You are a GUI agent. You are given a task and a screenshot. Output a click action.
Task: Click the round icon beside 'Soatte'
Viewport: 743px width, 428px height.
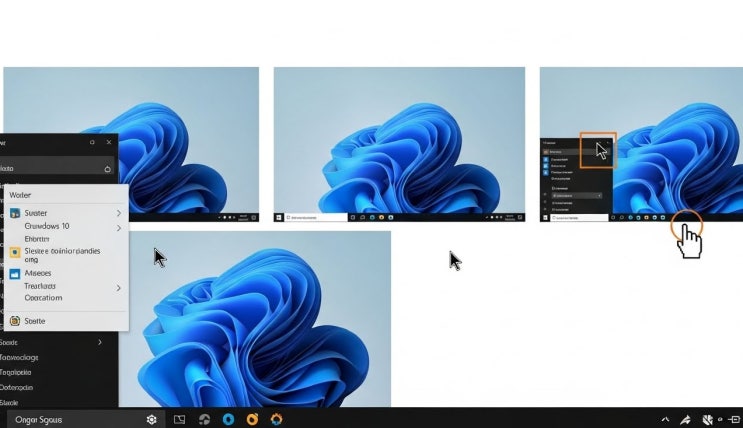tap(15, 321)
